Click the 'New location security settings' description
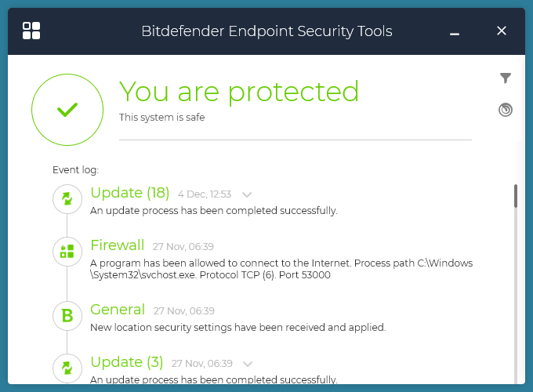Screen dimensions: 533x392 (x=237, y=327)
